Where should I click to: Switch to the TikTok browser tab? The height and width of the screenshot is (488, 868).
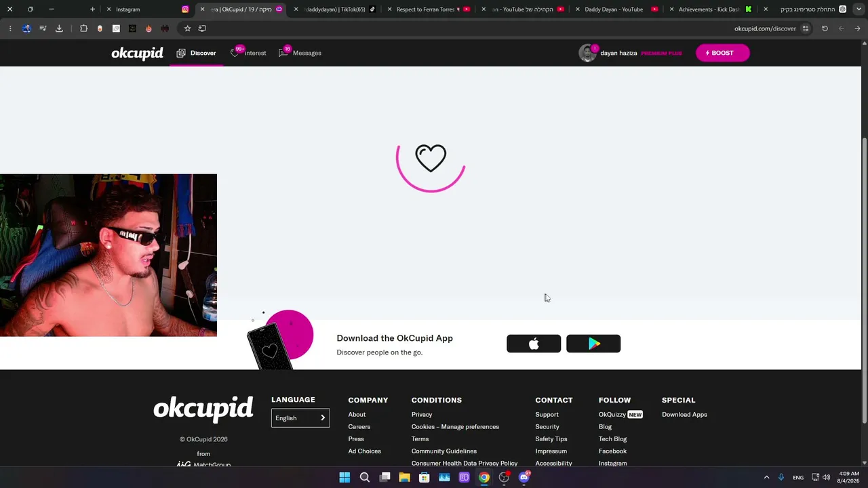[336, 9]
